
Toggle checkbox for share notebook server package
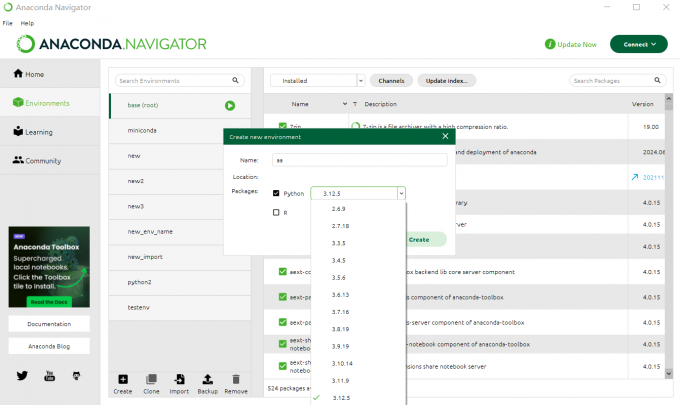[283, 366]
